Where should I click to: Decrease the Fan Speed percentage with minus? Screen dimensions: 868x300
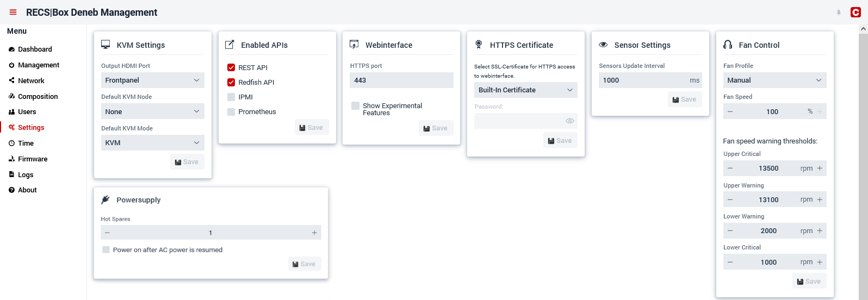pos(730,111)
